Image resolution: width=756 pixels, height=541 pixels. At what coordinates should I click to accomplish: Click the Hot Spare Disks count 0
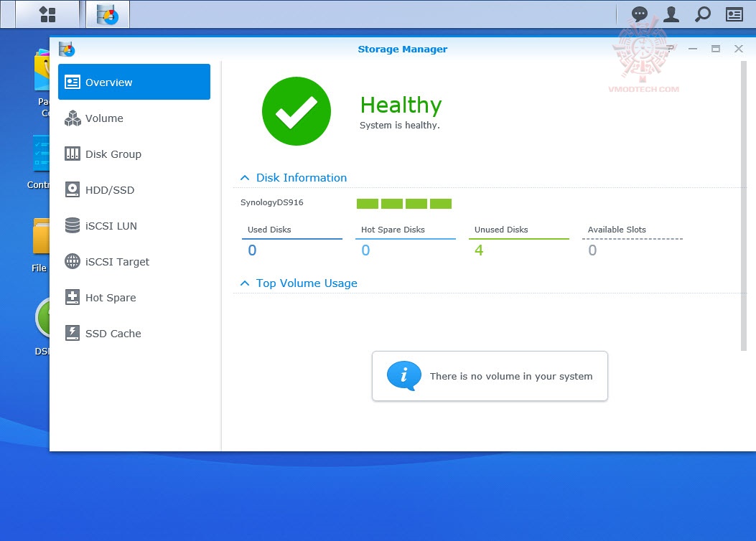pos(365,250)
